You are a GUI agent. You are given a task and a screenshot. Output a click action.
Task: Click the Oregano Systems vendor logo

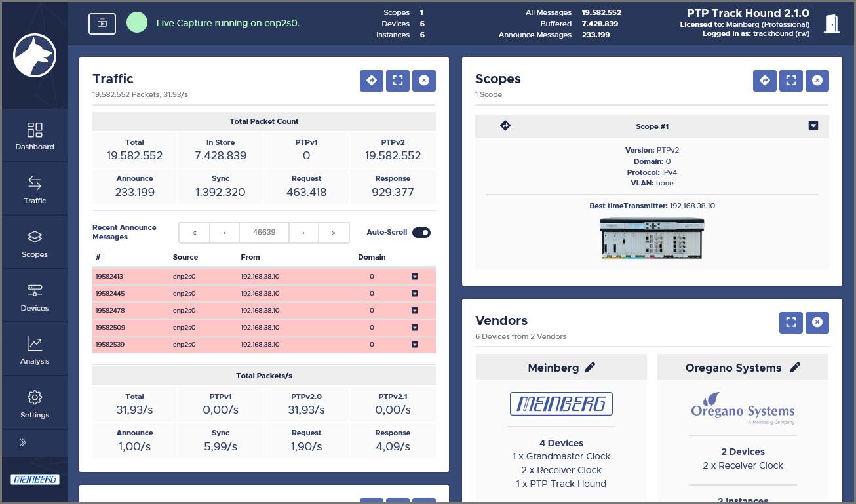click(x=743, y=408)
